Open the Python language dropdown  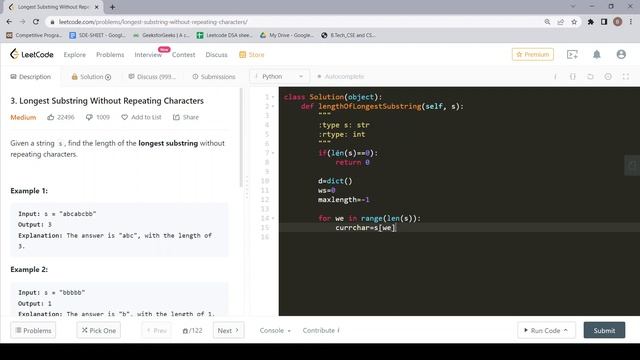pyautogui.click(x=279, y=76)
